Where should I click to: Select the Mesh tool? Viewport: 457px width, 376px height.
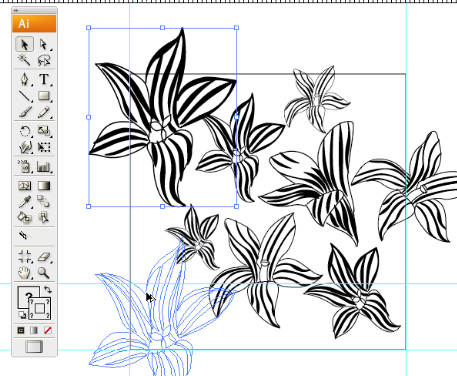click(25, 185)
